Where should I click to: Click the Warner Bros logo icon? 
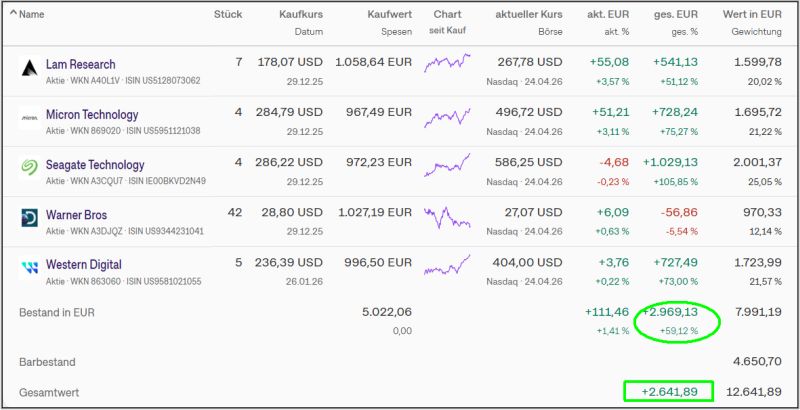29,220
